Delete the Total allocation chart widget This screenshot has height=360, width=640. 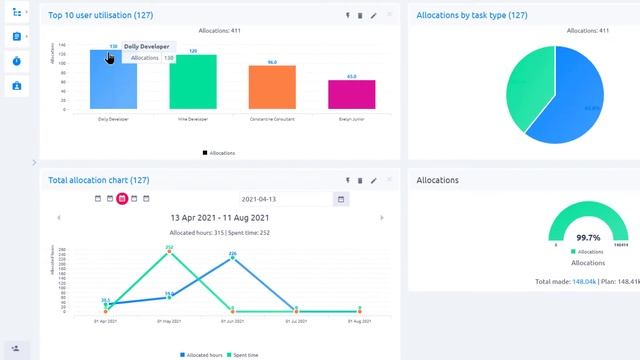[x=360, y=180]
